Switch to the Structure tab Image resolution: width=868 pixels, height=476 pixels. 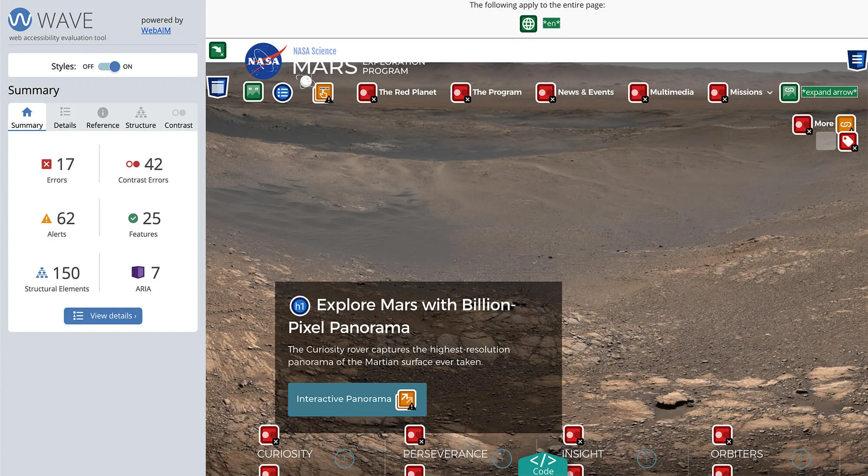[141, 117]
